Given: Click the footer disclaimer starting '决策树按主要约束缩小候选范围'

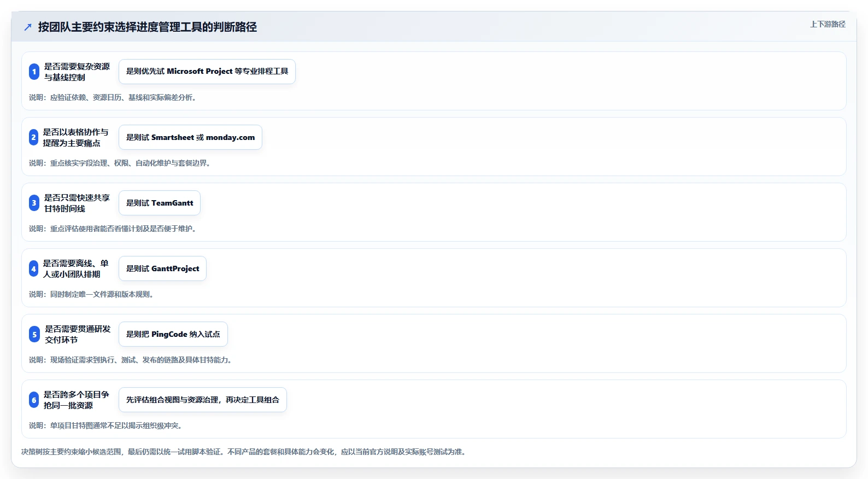Looking at the screenshot, I should 244,452.
